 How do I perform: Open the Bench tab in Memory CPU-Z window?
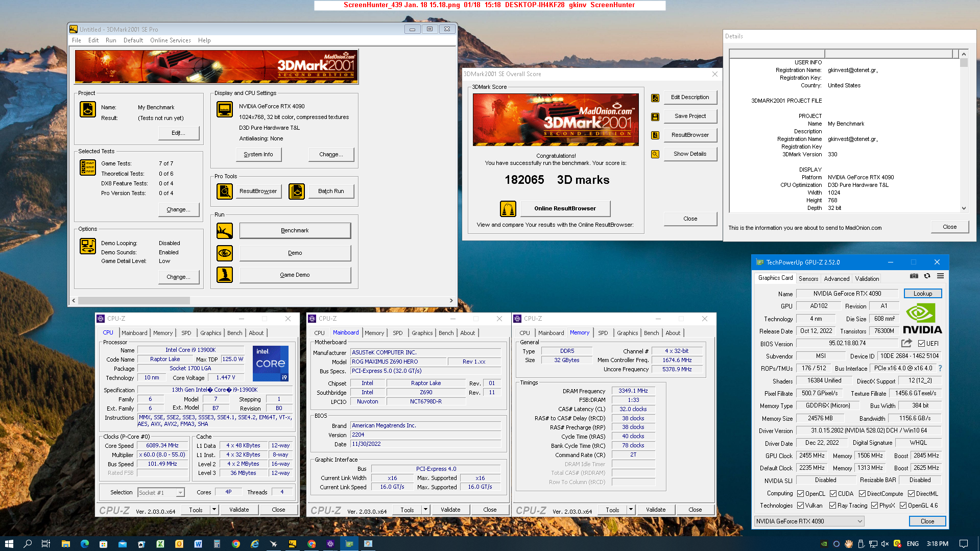click(x=651, y=333)
